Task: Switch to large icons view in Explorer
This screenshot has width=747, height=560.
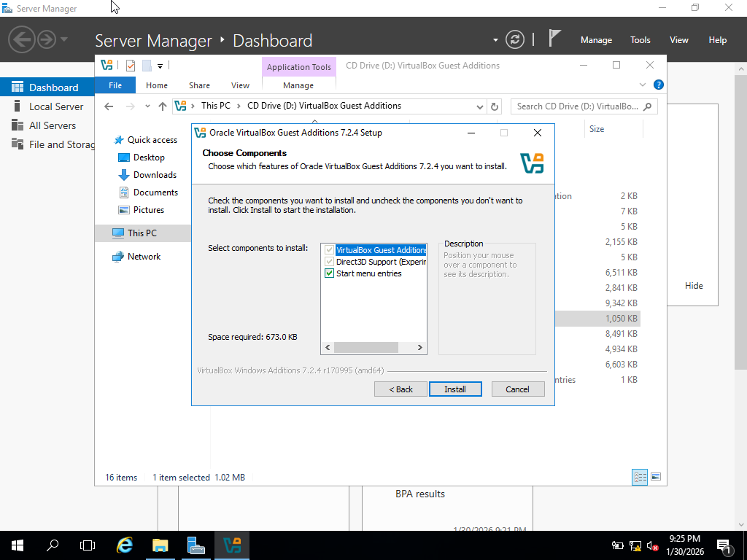Action: pos(656,477)
